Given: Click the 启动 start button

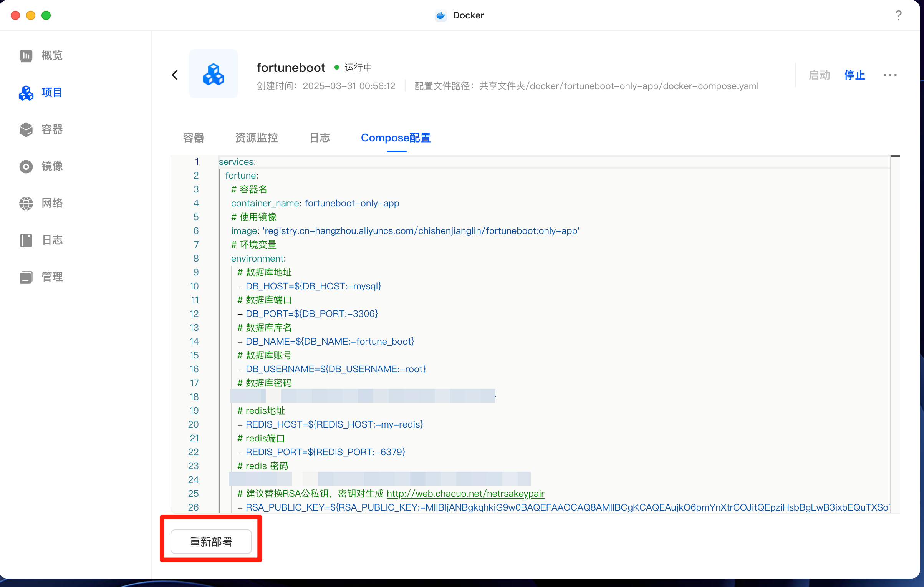Looking at the screenshot, I should [819, 75].
